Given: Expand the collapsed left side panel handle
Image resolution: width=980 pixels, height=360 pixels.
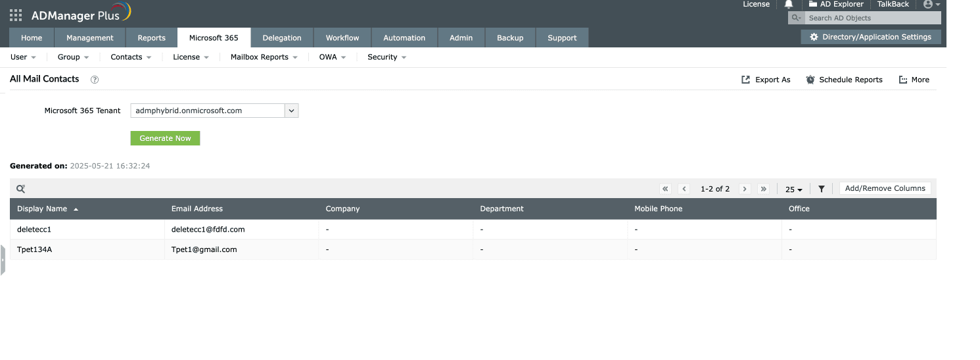Looking at the screenshot, I should [x=3, y=260].
